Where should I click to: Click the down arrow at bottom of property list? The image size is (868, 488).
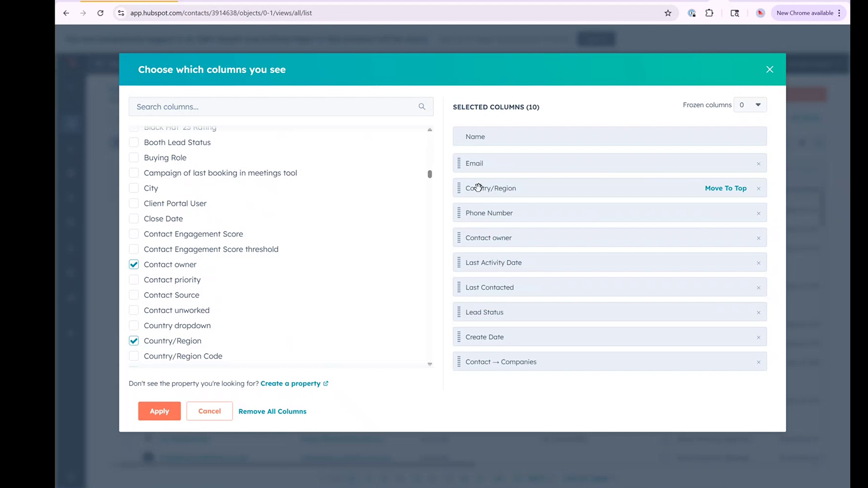[x=429, y=364]
